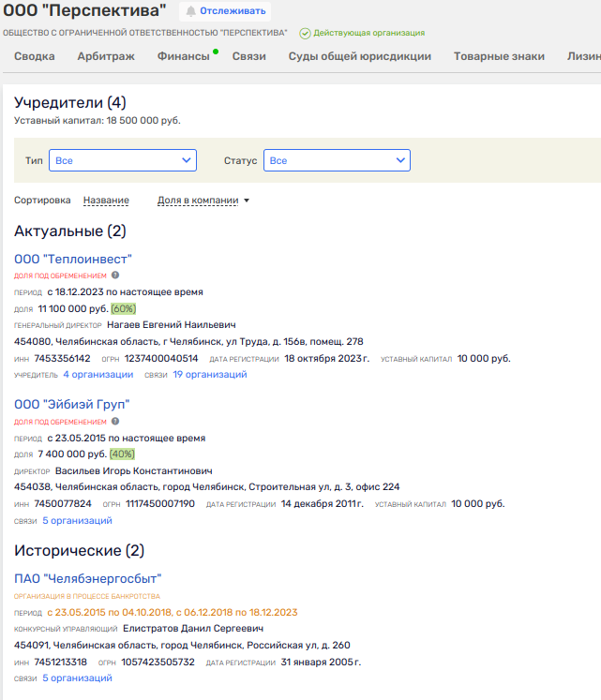
Task: Click the bell icon next to Отслеживать
Action: [190, 11]
